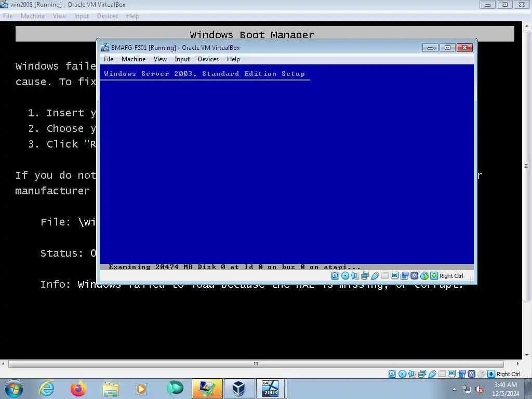Screen dimensions: 532x399
Task: Click win2008 vertical scrollbar down arrow
Action: pos(526,355)
